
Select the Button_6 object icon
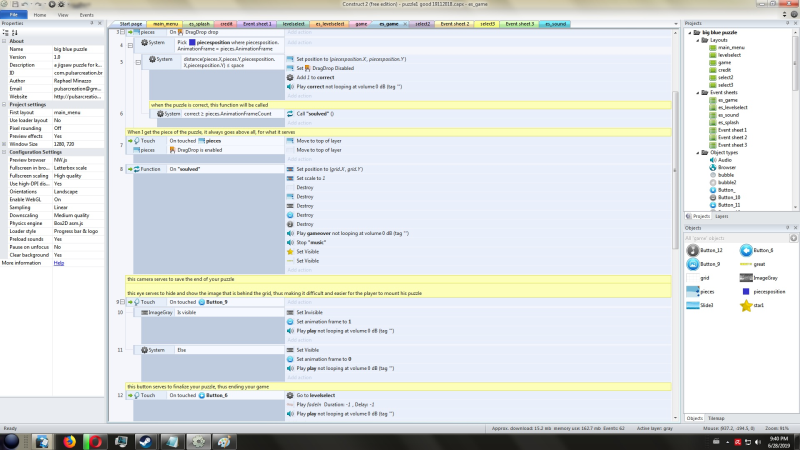746,250
